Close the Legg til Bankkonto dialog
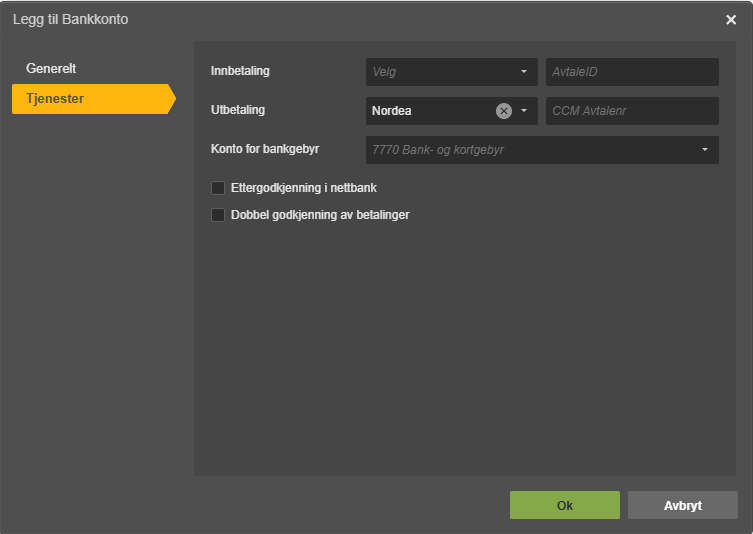The image size is (753, 534). click(x=731, y=20)
